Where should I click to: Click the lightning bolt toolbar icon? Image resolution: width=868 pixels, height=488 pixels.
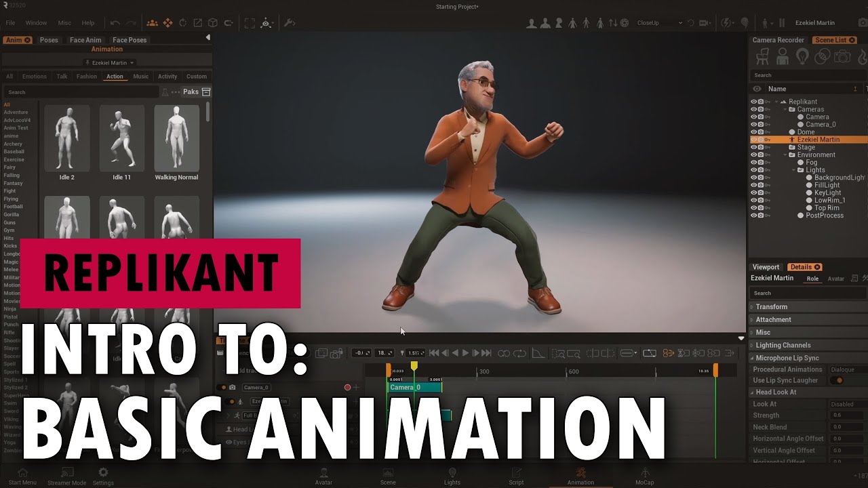click(x=728, y=23)
